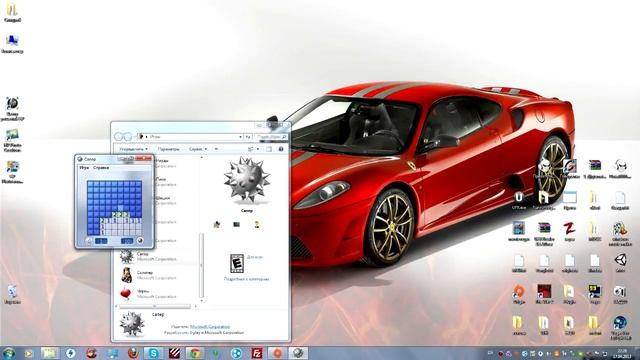Image resolution: width=640 pixels, height=360 pixels.
Task: Open the folder window taskbar button
Action: pyautogui.click(x=49, y=353)
